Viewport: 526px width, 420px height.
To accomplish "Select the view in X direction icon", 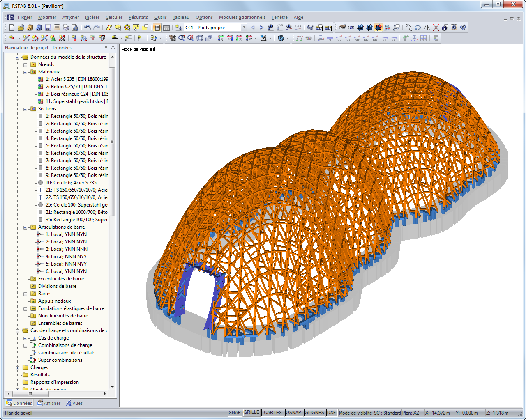I will pyautogui.click(x=221, y=38).
